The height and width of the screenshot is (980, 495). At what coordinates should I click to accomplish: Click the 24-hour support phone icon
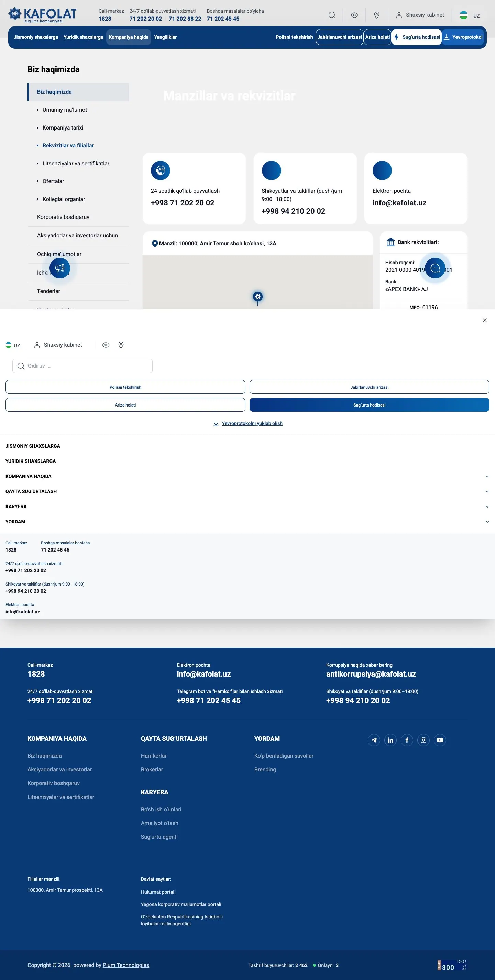coord(160,170)
